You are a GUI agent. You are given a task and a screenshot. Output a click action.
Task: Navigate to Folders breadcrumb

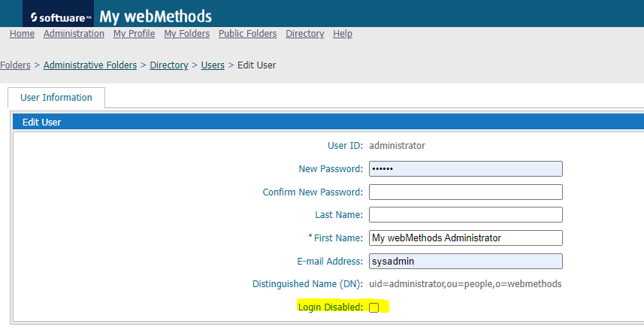pos(15,65)
